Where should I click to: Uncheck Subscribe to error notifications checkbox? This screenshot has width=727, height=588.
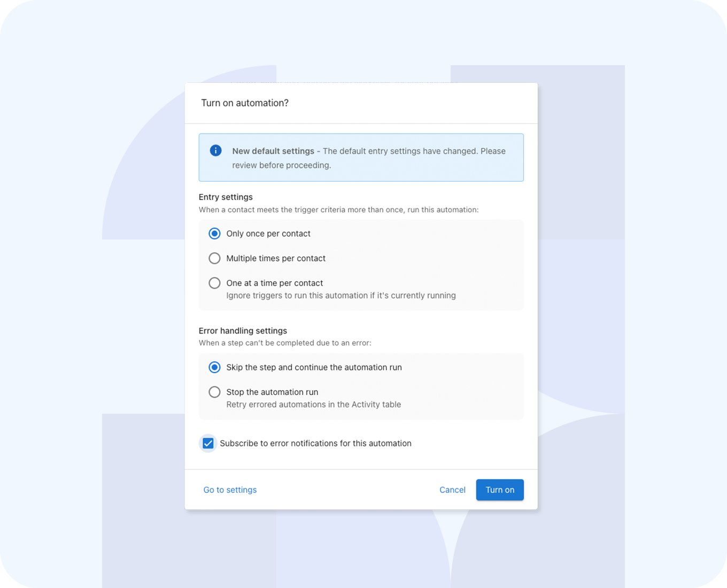[x=208, y=443]
